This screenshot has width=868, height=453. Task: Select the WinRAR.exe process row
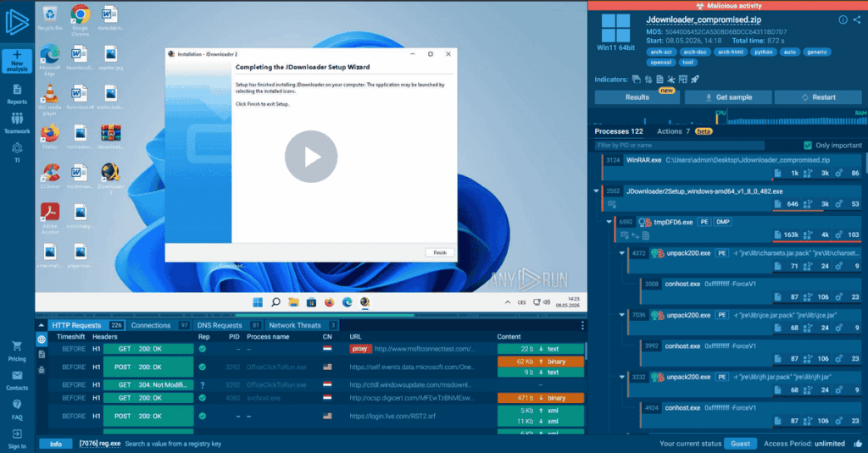click(732, 167)
